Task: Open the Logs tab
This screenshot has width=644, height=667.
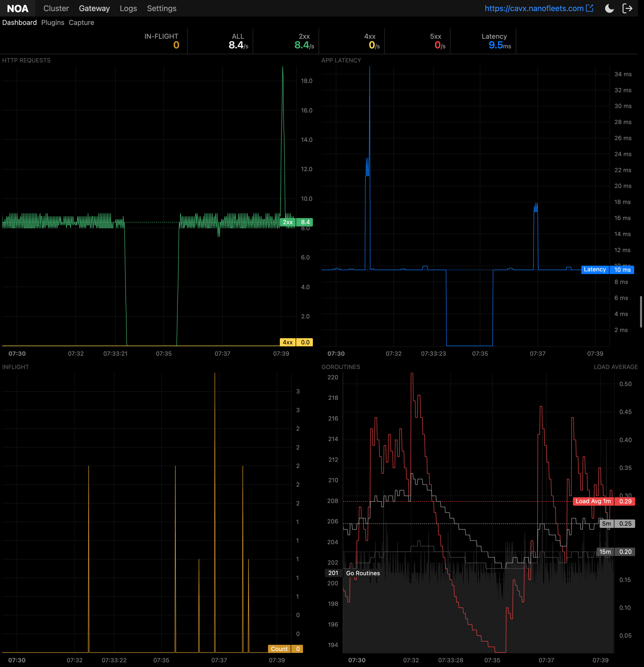Action: tap(128, 8)
